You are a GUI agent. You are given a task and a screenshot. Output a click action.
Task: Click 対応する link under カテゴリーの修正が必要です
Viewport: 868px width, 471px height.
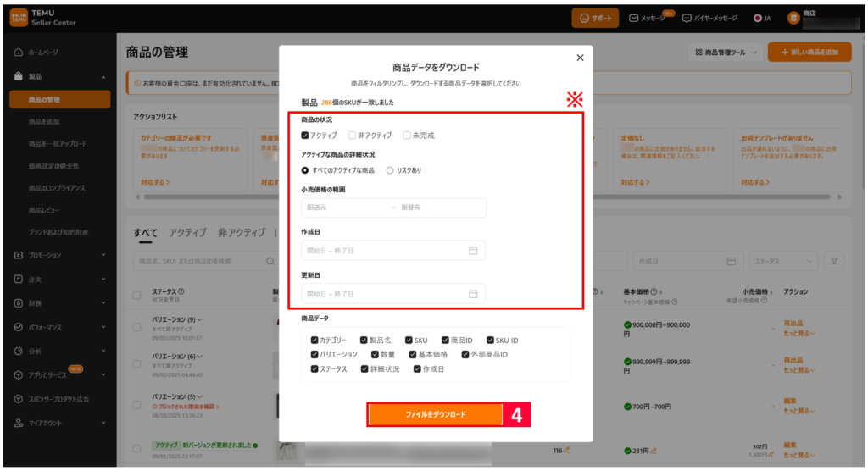point(154,182)
